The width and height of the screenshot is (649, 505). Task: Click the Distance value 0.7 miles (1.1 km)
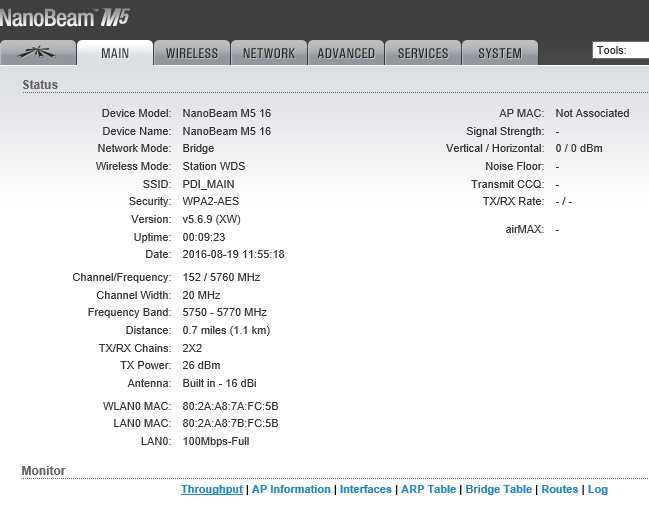(x=226, y=330)
